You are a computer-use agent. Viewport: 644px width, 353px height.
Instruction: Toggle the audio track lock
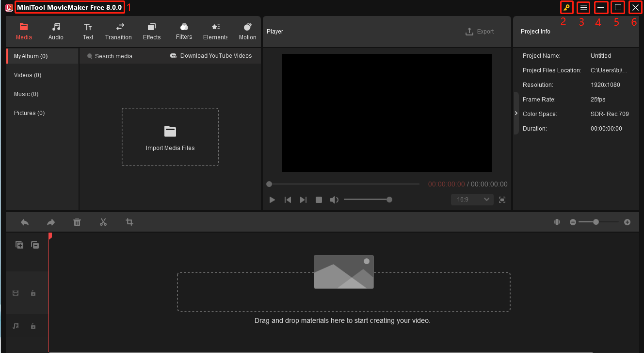[x=33, y=326]
